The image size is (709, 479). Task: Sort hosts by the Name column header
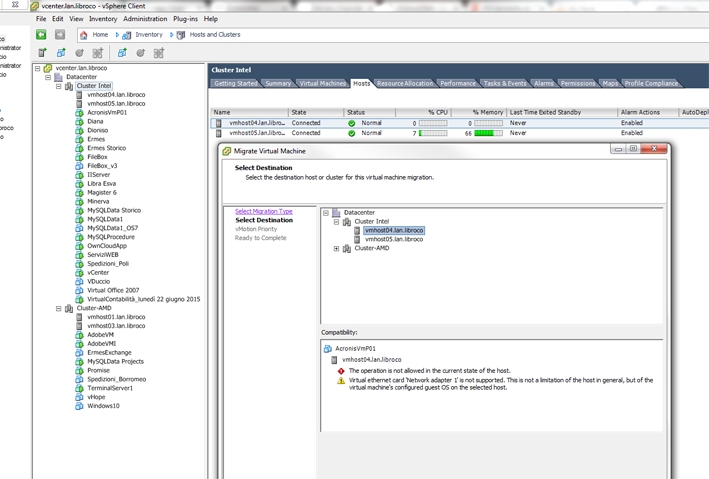point(249,112)
